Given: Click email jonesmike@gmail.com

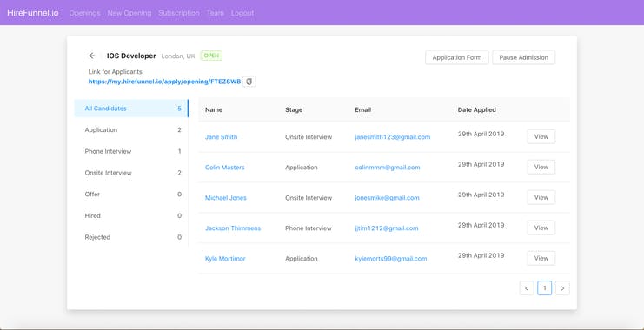Looking at the screenshot, I should [x=387, y=198].
